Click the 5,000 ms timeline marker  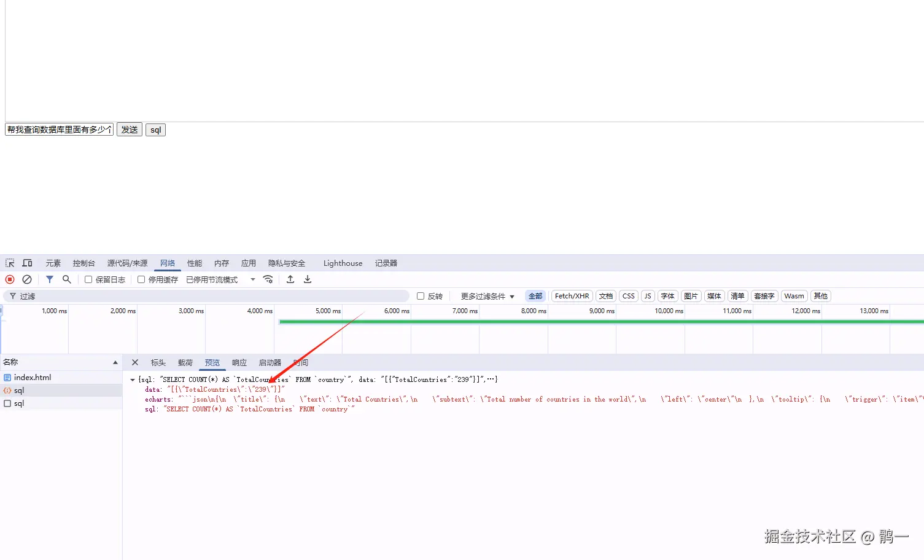click(328, 311)
